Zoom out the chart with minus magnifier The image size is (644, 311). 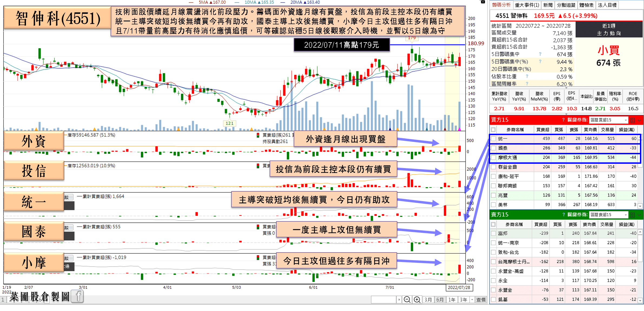[x=407, y=300]
